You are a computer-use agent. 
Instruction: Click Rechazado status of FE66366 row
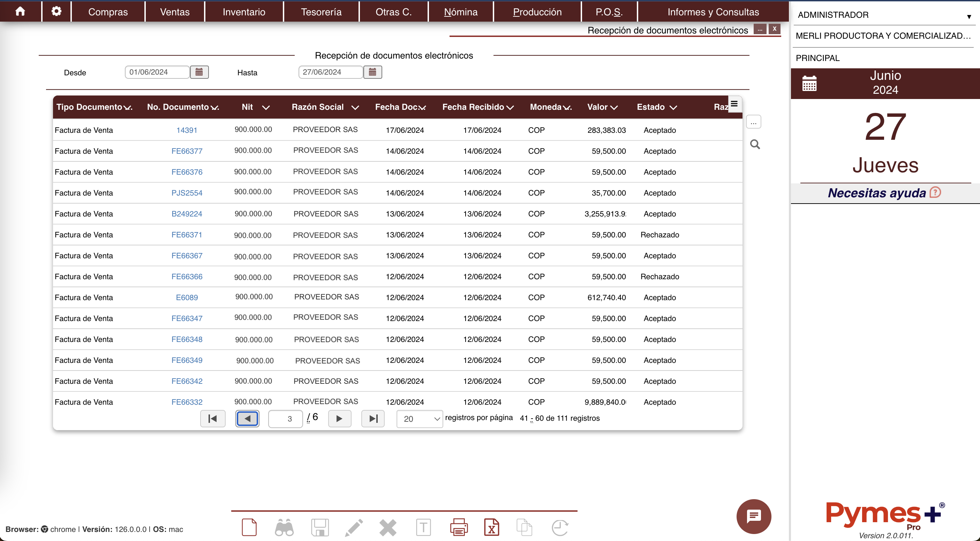[660, 276]
